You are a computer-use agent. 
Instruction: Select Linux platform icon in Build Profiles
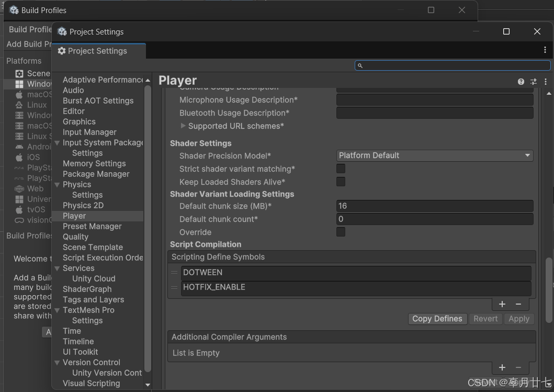click(x=19, y=105)
